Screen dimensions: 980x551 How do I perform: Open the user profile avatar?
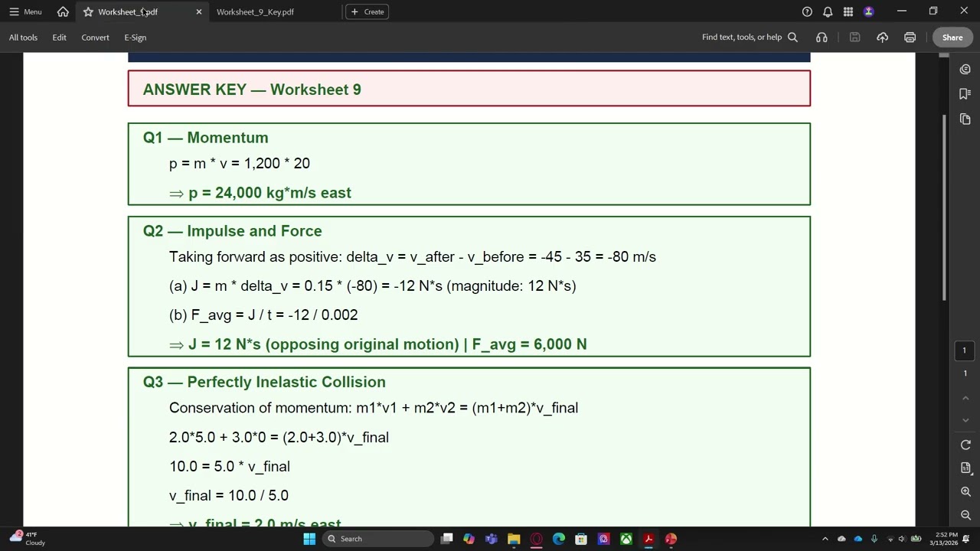[x=869, y=11]
